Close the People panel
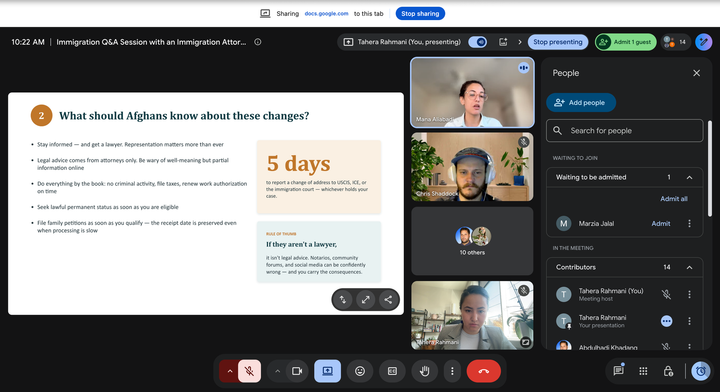Viewport: 720px width, 392px height. coord(697,73)
